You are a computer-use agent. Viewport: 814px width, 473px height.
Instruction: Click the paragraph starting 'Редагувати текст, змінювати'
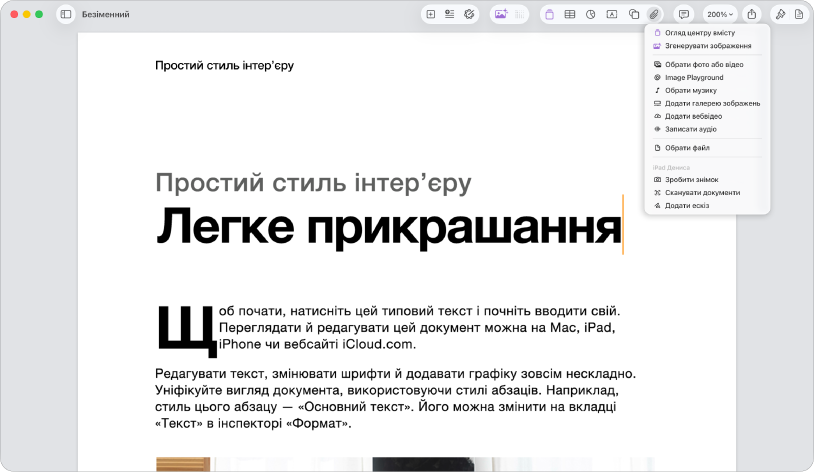[x=396, y=398]
